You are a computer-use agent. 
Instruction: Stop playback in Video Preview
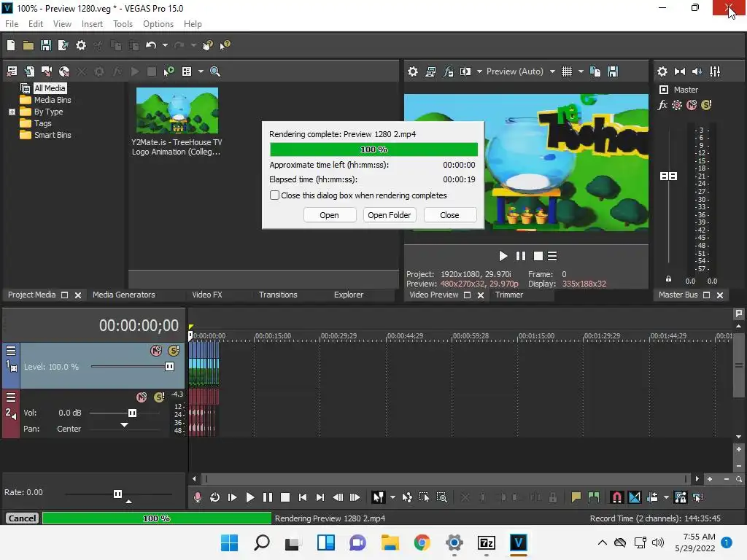point(538,256)
